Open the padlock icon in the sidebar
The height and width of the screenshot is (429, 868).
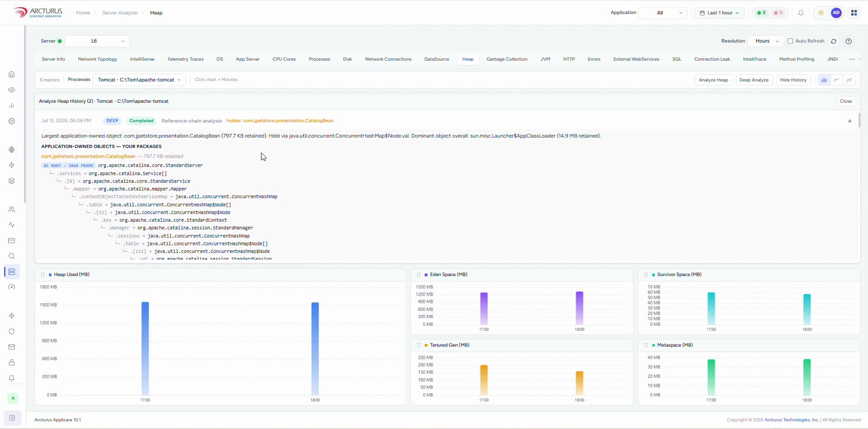pyautogui.click(x=12, y=362)
